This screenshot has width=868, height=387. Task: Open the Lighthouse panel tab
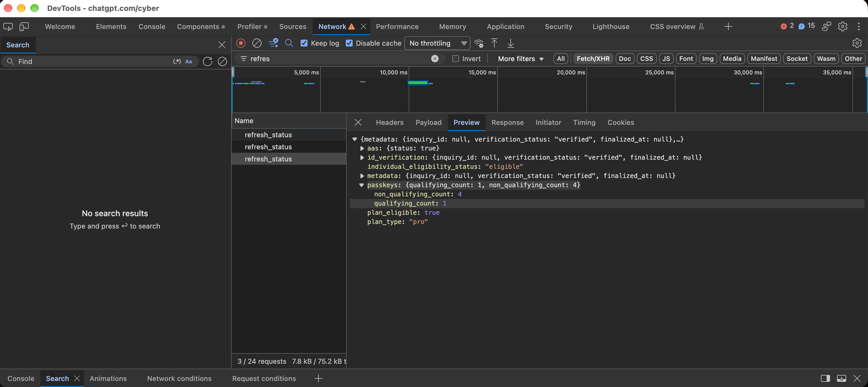pos(610,26)
